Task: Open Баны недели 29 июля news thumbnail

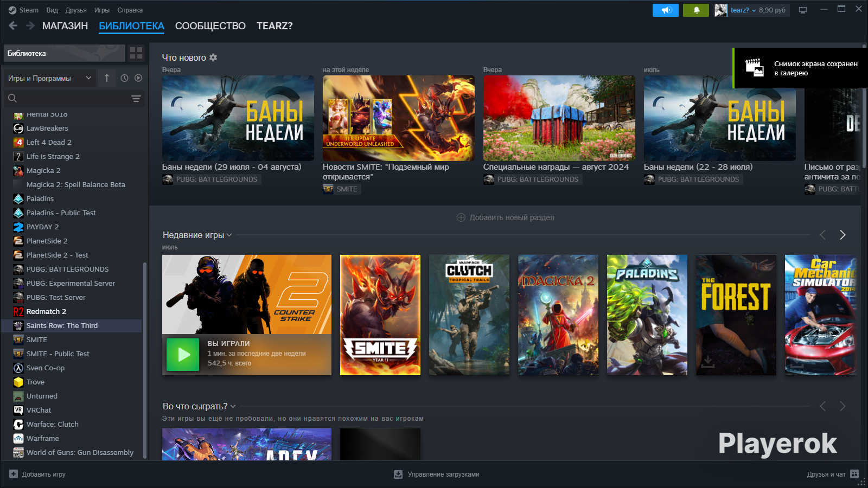Action: pyautogui.click(x=238, y=118)
